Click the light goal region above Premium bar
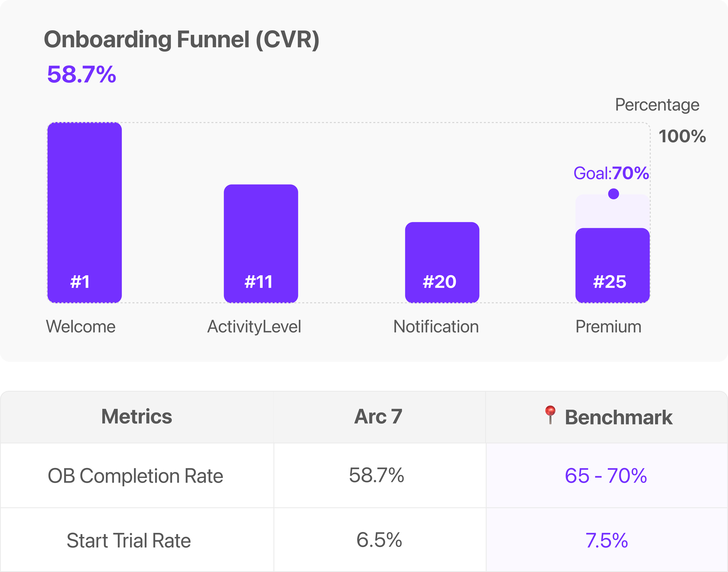Viewport: 728px width, 572px height. tap(612, 211)
